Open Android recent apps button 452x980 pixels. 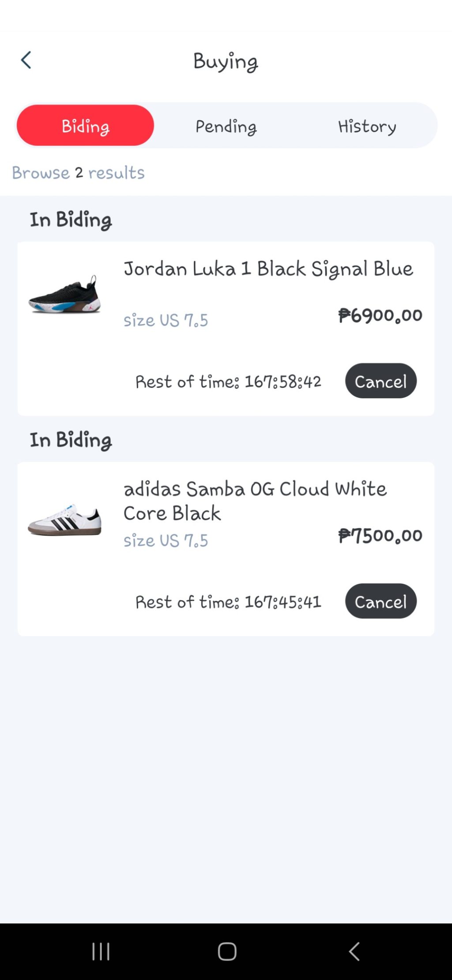tap(101, 951)
